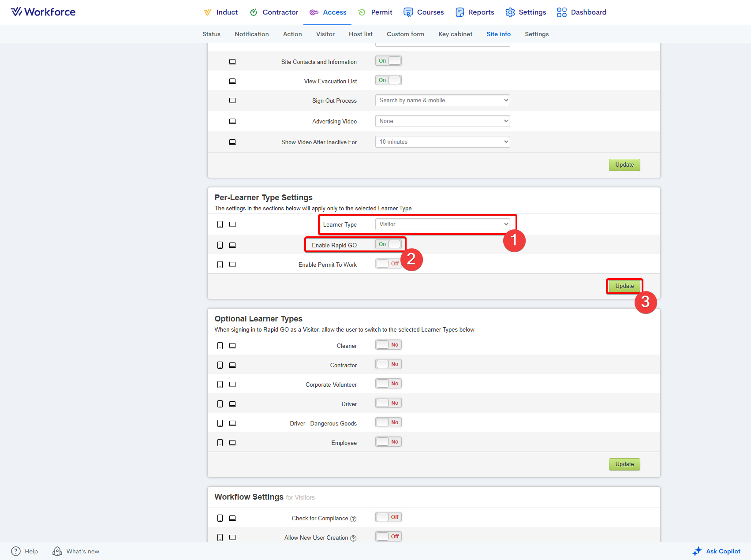This screenshot has width=751, height=560.
Task: Enable the Permit To Work toggle
Action: pyautogui.click(x=389, y=264)
